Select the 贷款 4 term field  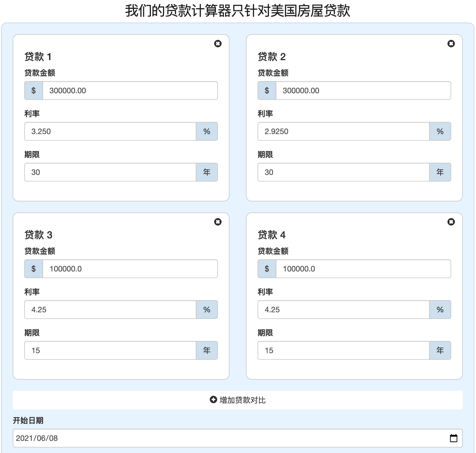344,350
